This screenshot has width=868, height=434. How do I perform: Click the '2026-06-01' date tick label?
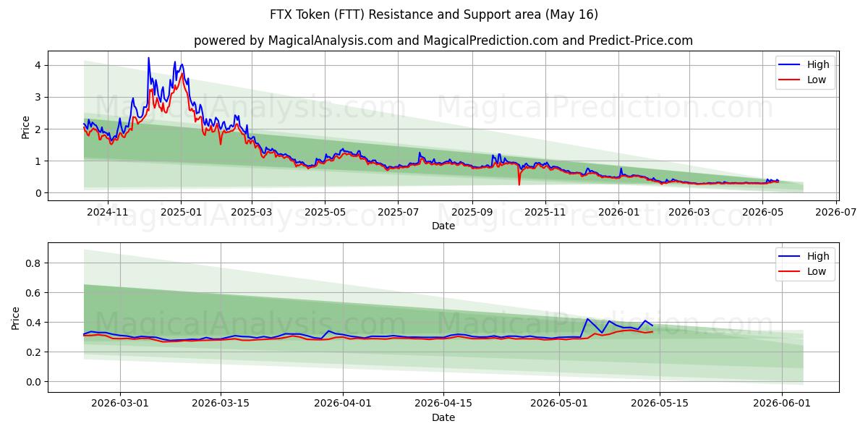pos(782,404)
